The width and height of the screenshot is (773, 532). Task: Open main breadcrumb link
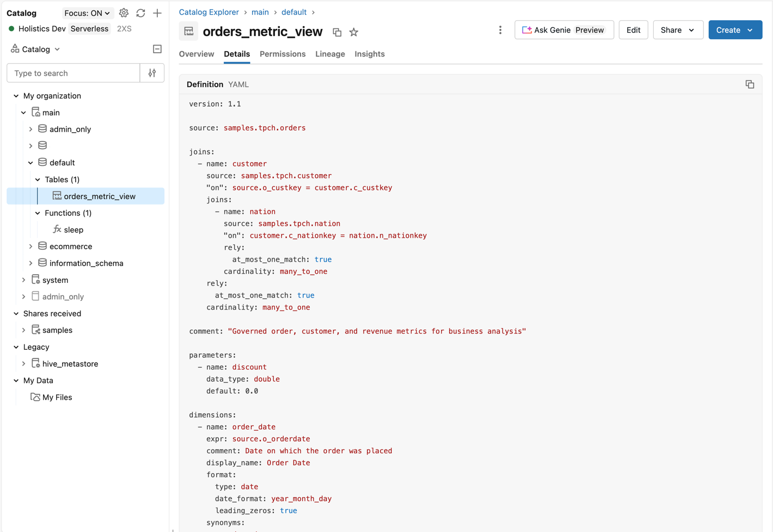point(260,12)
